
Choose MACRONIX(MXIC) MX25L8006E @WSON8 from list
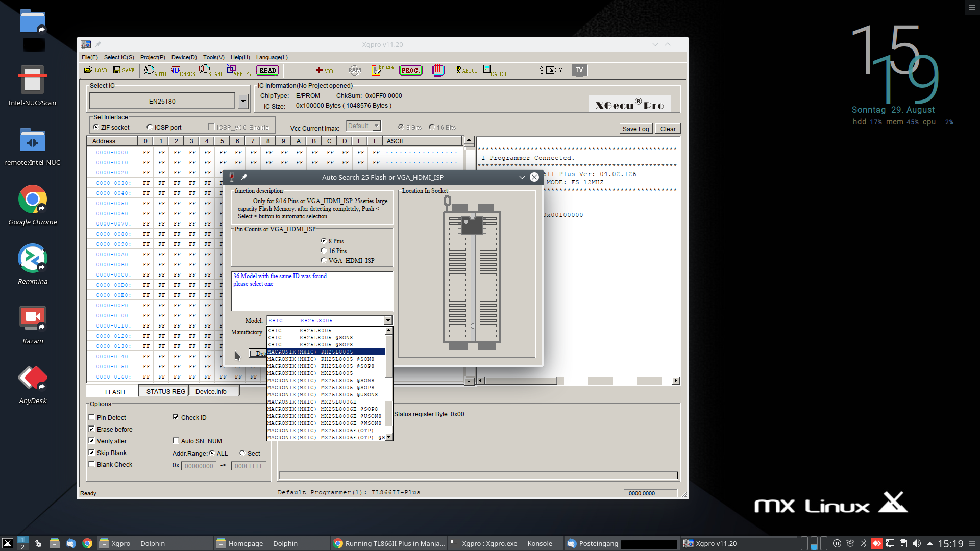coord(326,423)
